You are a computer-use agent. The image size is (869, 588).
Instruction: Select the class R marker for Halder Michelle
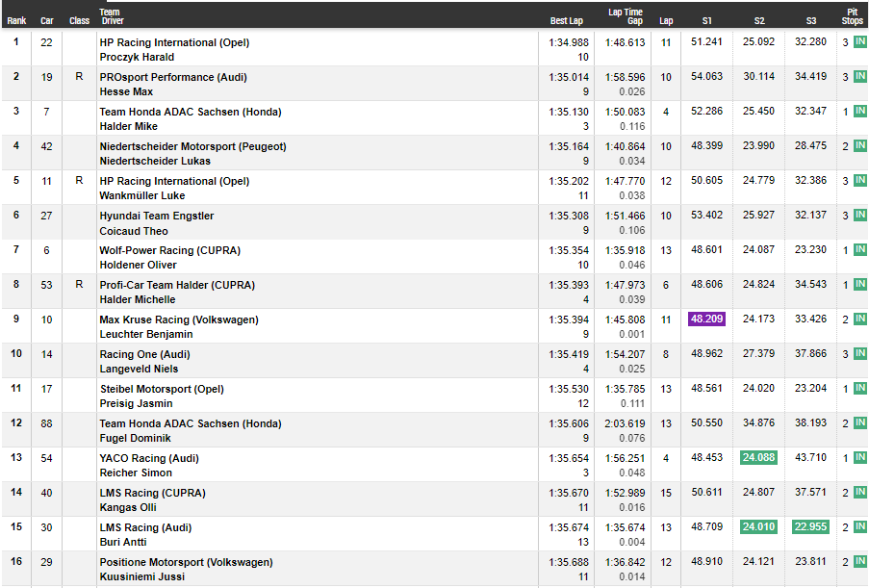pos(79,284)
